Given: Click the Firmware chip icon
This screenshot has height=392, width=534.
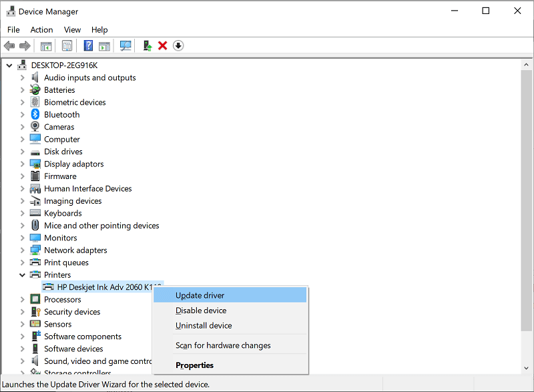Looking at the screenshot, I should (35, 176).
